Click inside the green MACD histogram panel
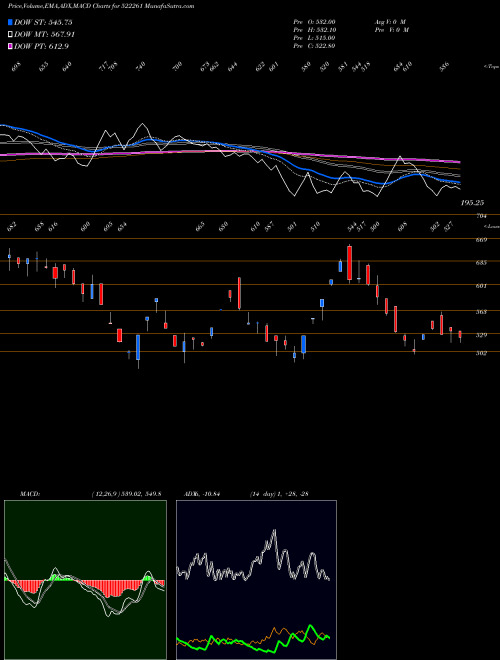Viewport: 500px width, 660px height. [85, 580]
